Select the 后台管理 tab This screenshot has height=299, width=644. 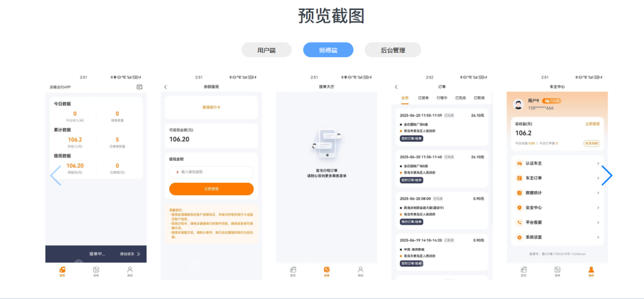(393, 50)
